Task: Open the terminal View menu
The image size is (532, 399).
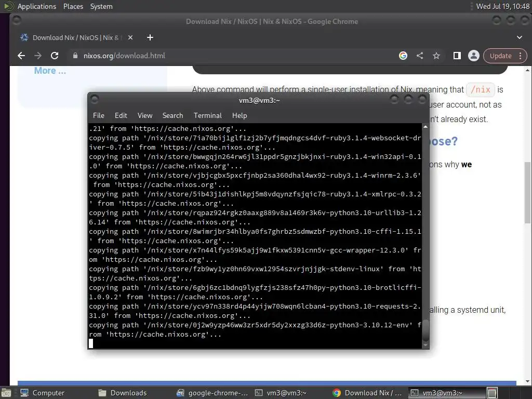Action: [x=145, y=116]
